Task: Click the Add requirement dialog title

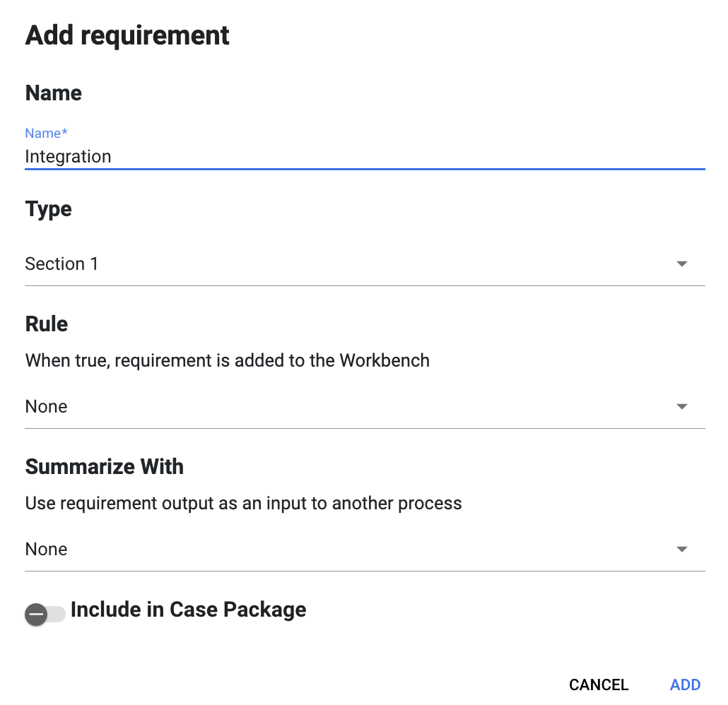Action: pyautogui.click(x=127, y=35)
